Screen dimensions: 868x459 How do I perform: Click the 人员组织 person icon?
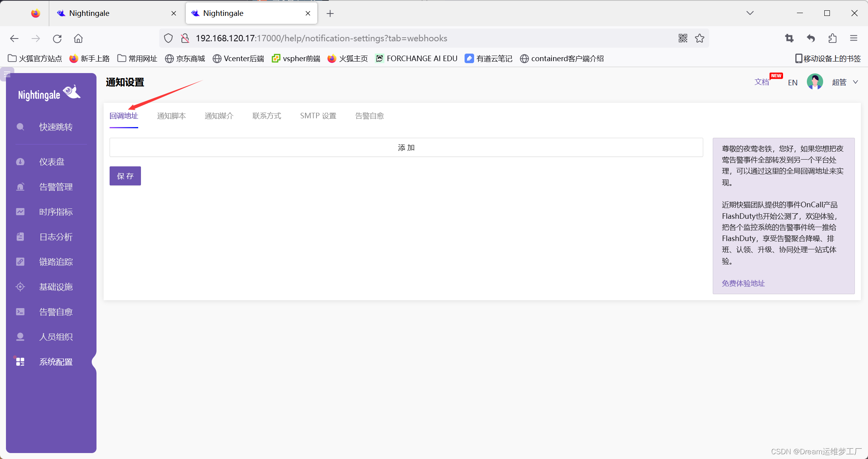20,337
